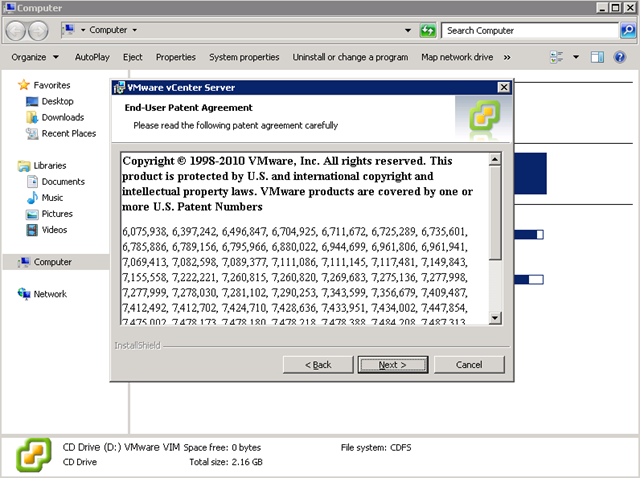
Task: Click the Videos library icon
Action: pyautogui.click(x=32, y=230)
